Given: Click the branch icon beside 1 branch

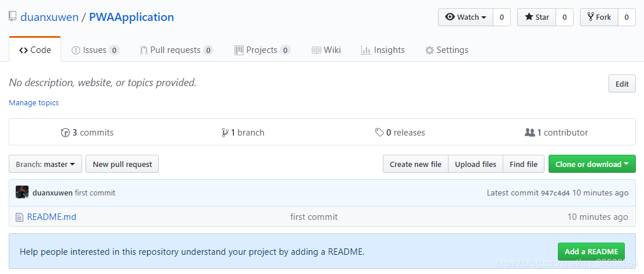Looking at the screenshot, I should pos(225,133).
